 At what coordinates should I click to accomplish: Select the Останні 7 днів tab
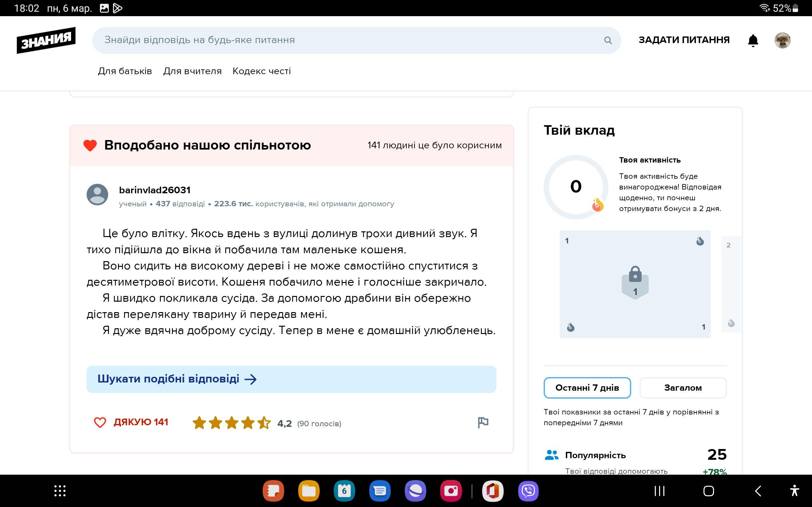coord(587,388)
